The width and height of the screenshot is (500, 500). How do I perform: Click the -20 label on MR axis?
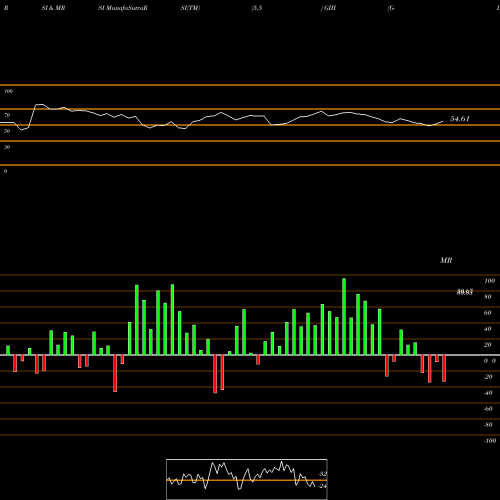pos(488,377)
